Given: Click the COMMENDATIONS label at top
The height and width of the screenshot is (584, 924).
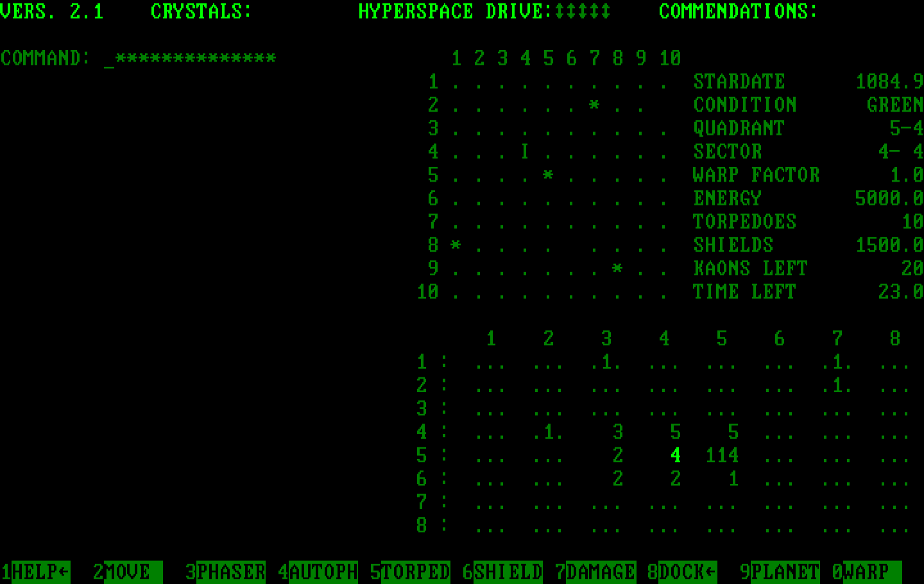Looking at the screenshot, I should click(x=739, y=12).
